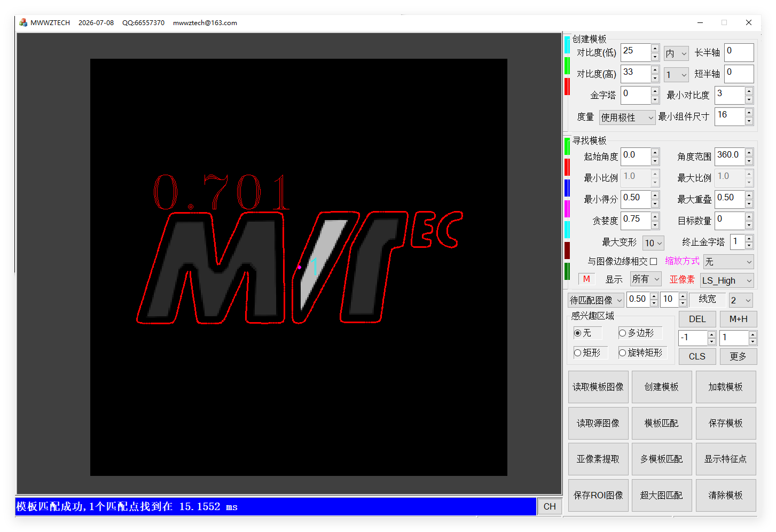Click the 短半轴 input field

739,74
